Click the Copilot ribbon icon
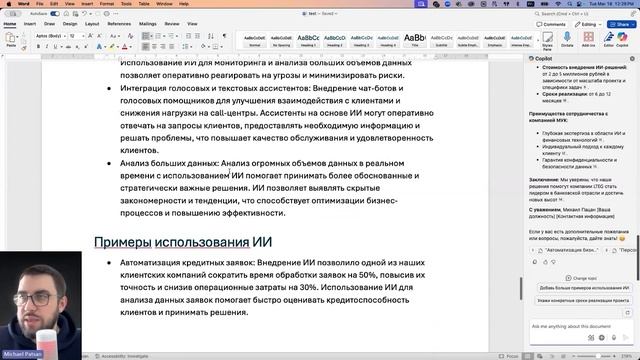 pyautogui.click(x=622, y=40)
